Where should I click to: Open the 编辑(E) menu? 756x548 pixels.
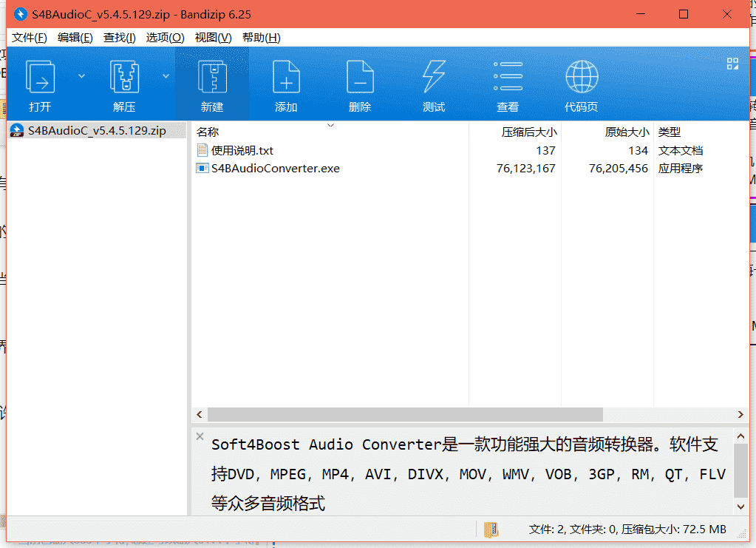pos(75,38)
